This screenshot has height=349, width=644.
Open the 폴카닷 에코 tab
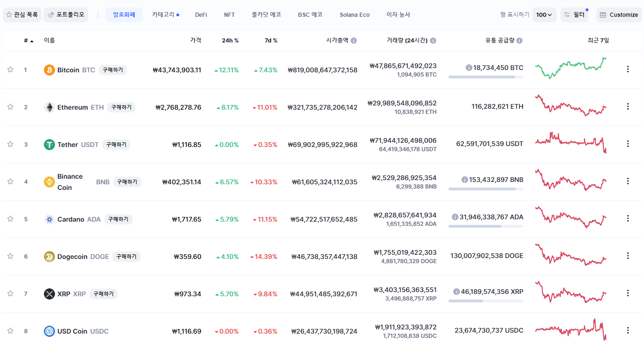click(x=266, y=14)
